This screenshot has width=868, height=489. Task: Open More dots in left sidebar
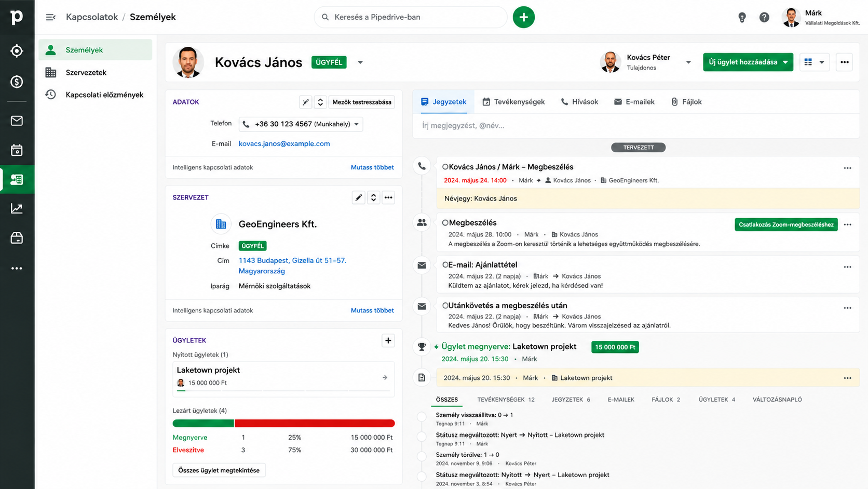click(17, 268)
